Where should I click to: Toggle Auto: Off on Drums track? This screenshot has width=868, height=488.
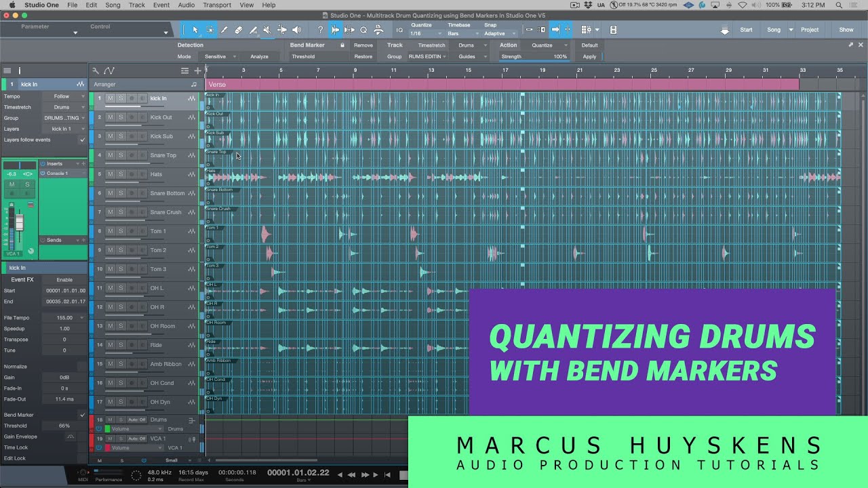click(x=137, y=420)
